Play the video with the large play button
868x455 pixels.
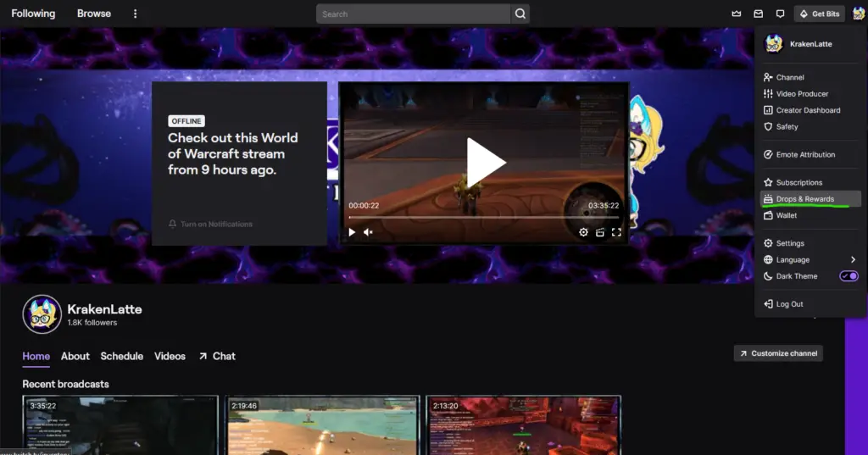pyautogui.click(x=486, y=163)
